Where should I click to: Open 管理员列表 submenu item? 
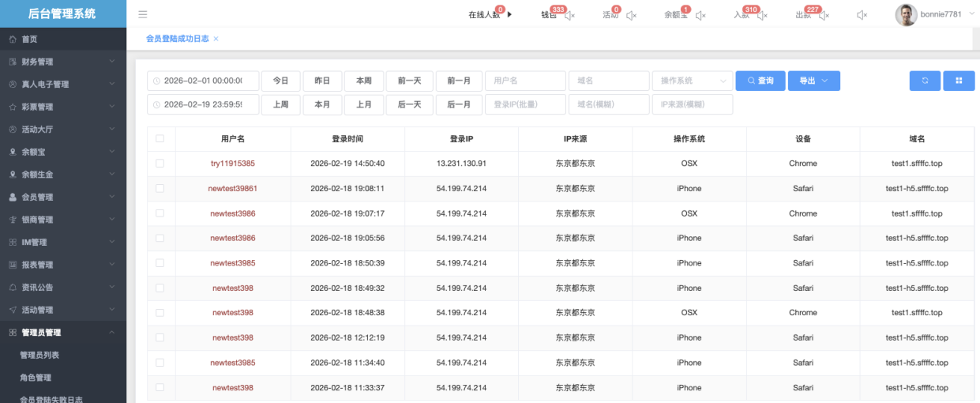pyautogui.click(x=39, y=355)
